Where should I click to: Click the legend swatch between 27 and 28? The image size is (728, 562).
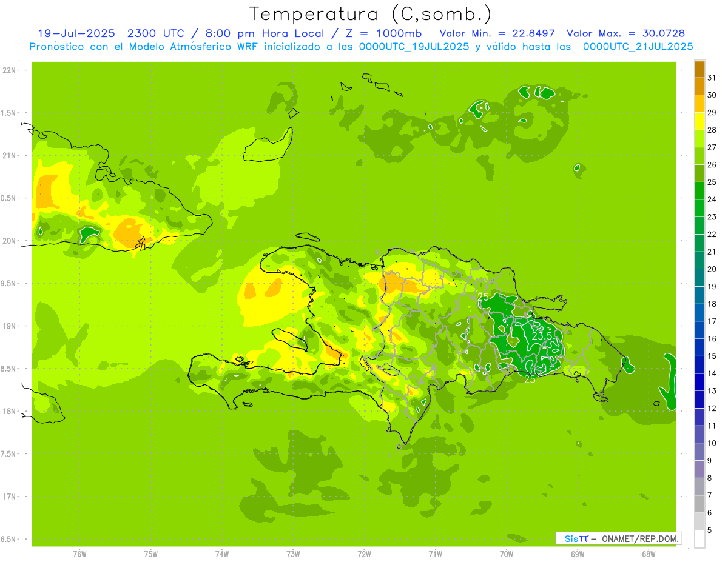[699, 138]
